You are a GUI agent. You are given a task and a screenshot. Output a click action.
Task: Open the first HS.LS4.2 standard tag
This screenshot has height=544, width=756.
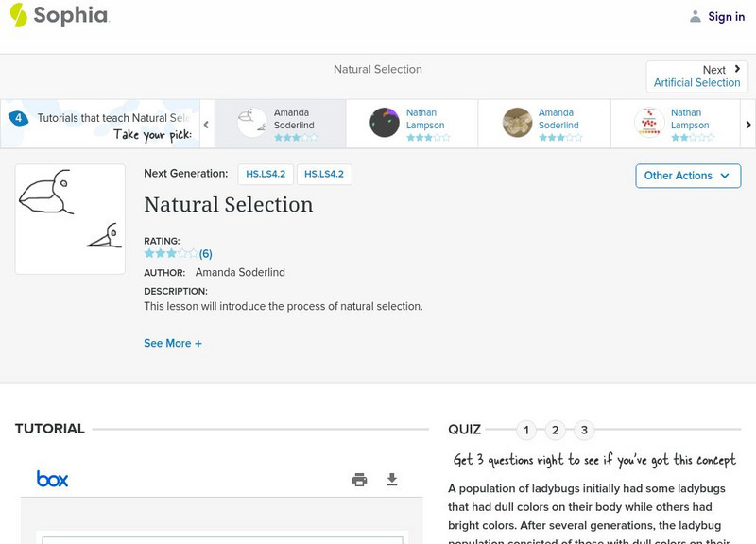tap(266, 175)
